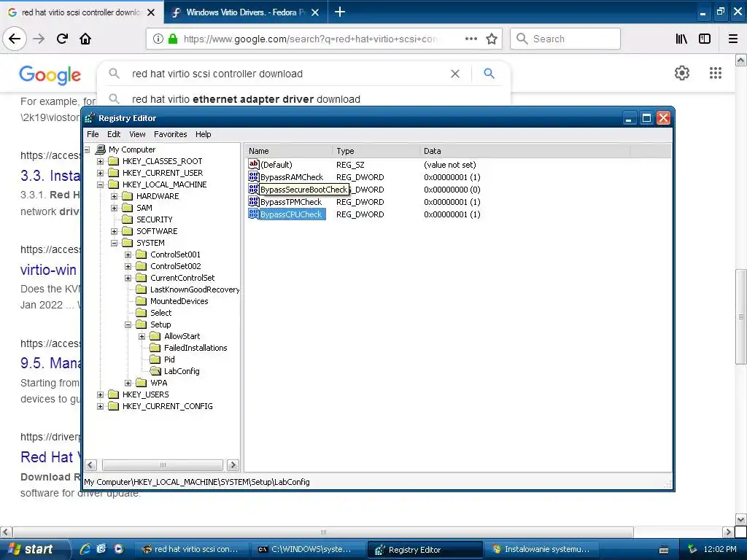Screen dimensions: 747x560
Task: Collapse the Setup key
Action: (x=128, y=324)
